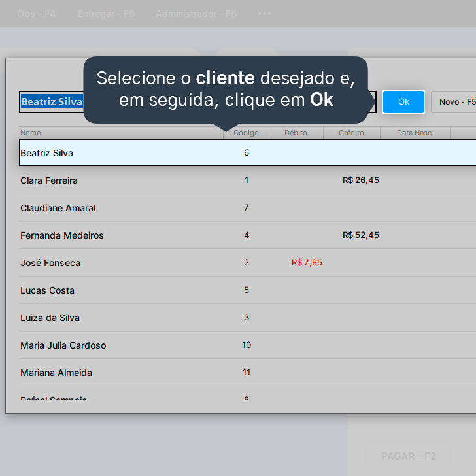Viewport: 476px width, 476px height.
Task: Open the three-dots overflow menu
Action: coord(264,14)
